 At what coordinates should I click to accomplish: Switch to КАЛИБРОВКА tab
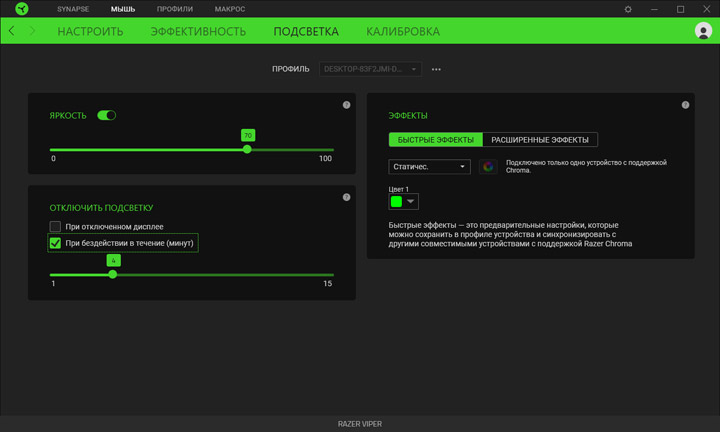403,31
